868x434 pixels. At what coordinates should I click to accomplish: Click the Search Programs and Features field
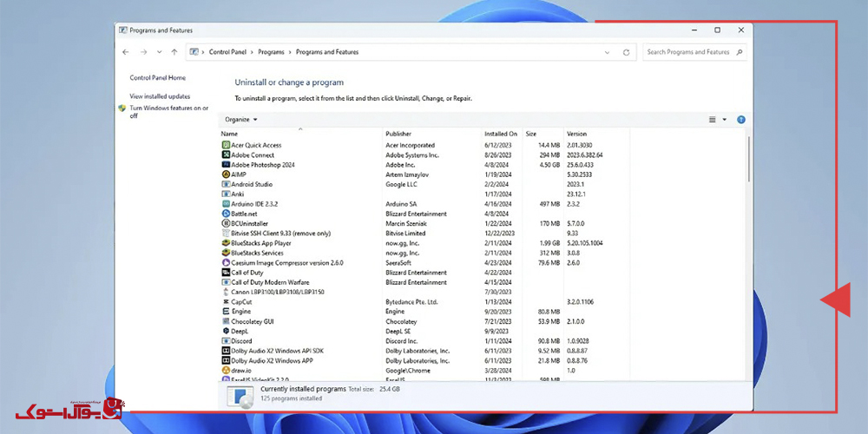pos(694,52)
